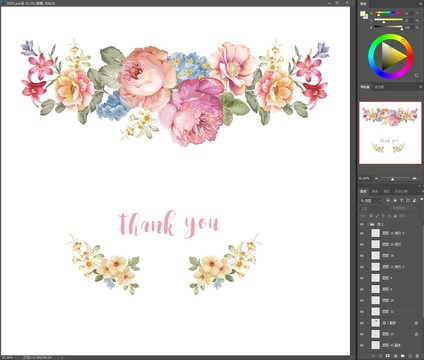424x360 pixels.
Task: Toggle eye on the third-to-last layer row
Action: pyautogui.click(x=362, y=323)
